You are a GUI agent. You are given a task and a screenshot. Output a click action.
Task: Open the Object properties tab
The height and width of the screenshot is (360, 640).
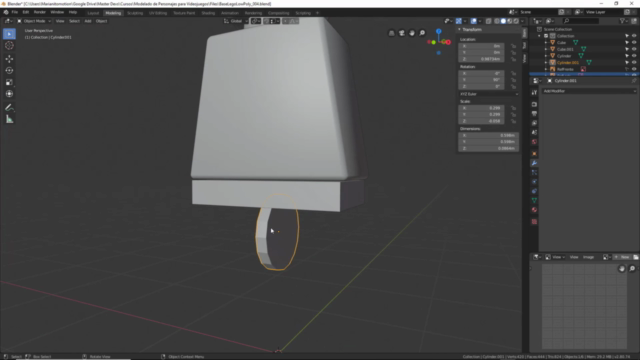pyautogui.click(x=534, y=153)
